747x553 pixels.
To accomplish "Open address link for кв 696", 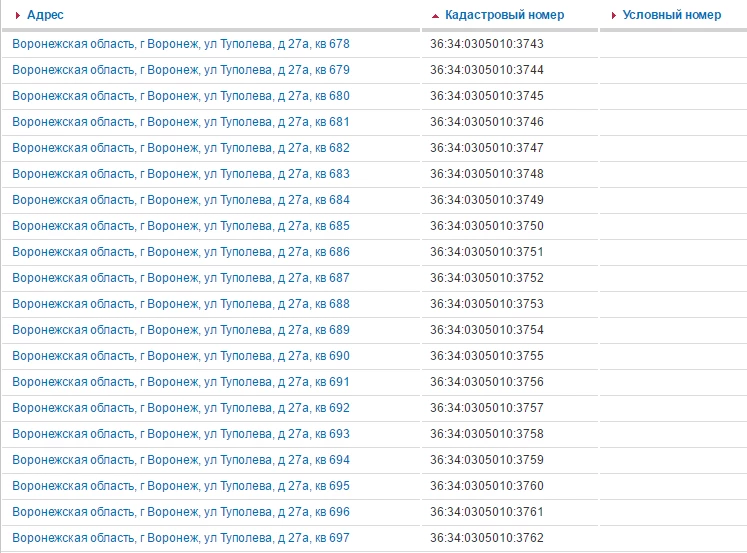I will point(181,512).
